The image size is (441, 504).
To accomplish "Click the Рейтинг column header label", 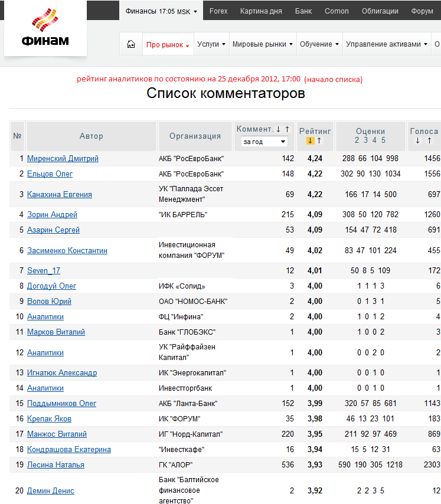I will 315,131.
